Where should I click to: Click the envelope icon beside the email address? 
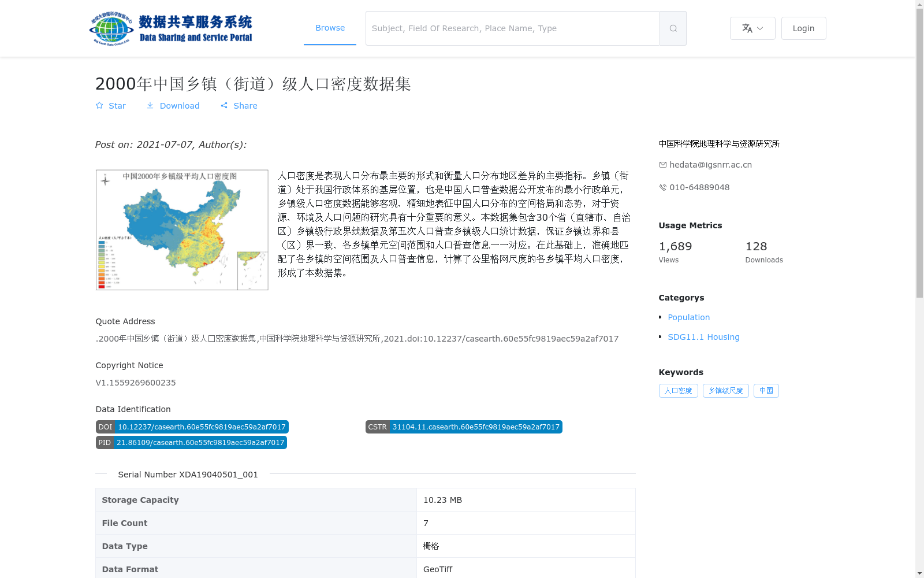(x=662, y=164)
